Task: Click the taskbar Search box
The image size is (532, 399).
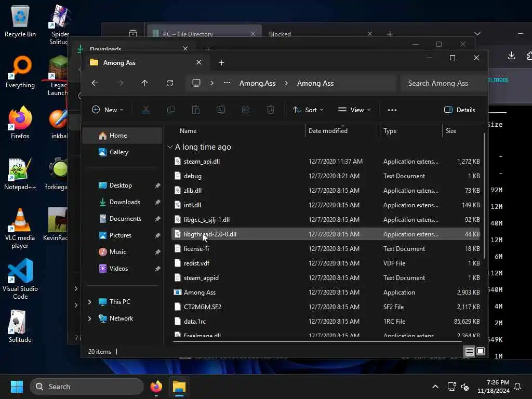Action: 87,387
